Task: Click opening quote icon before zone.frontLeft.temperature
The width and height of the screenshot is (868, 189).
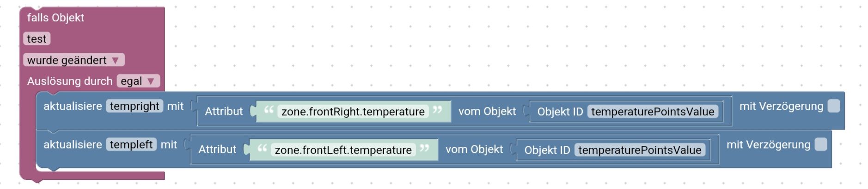Action: pos(262,149)
